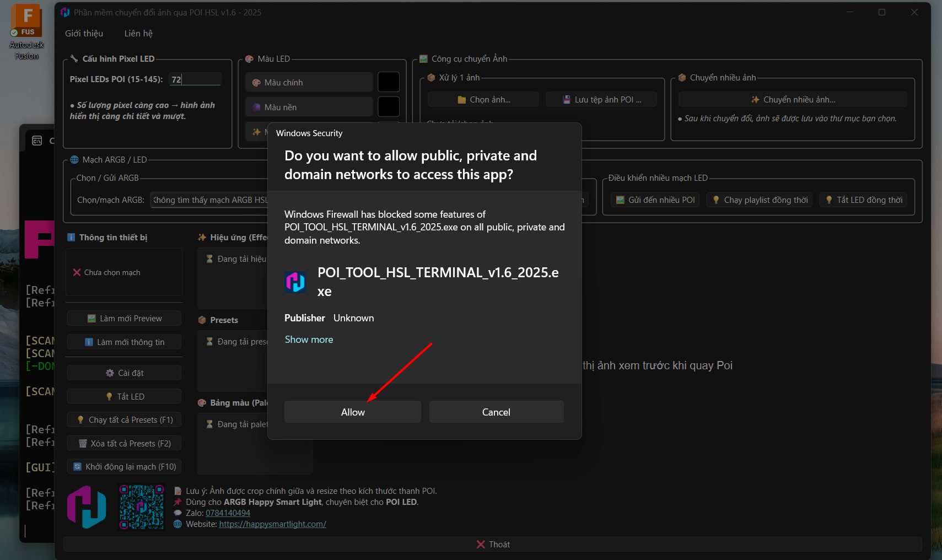Pick the Màu chính black color swatch

[388, 82]
